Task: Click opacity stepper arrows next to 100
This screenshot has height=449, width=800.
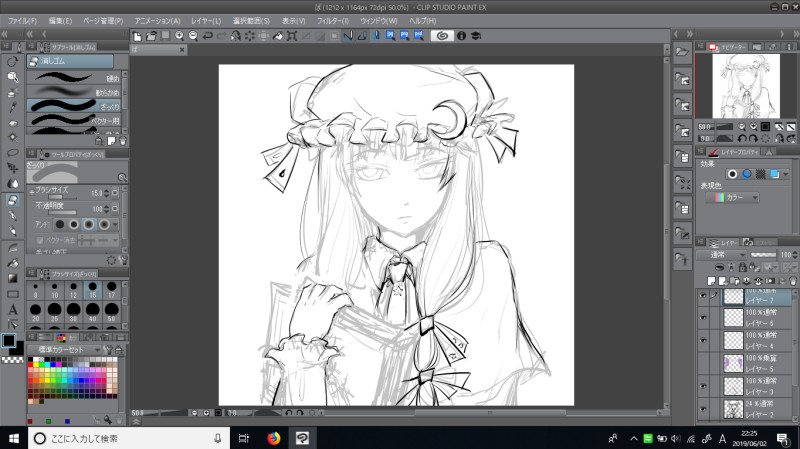Action: [x=106, y=209]
